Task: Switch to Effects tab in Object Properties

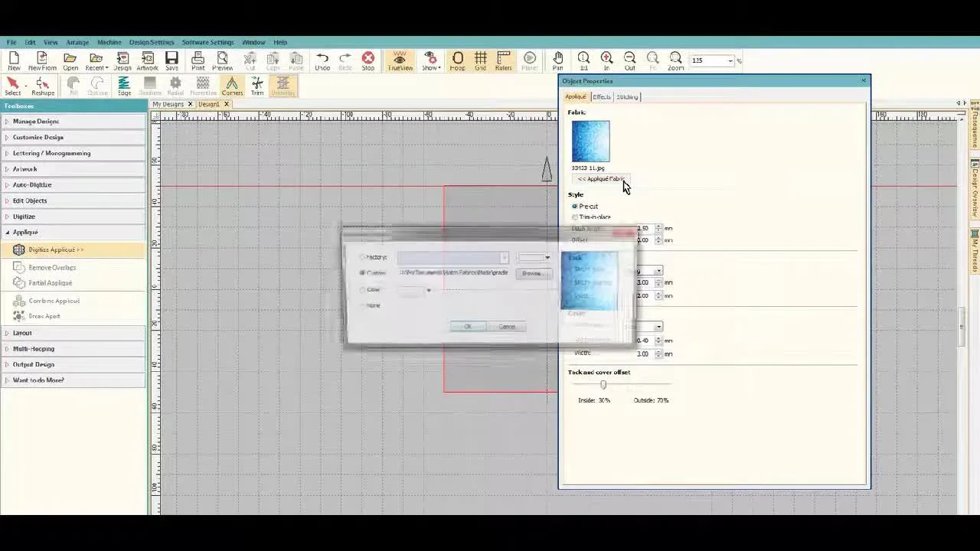Action: tap(602, 96)
